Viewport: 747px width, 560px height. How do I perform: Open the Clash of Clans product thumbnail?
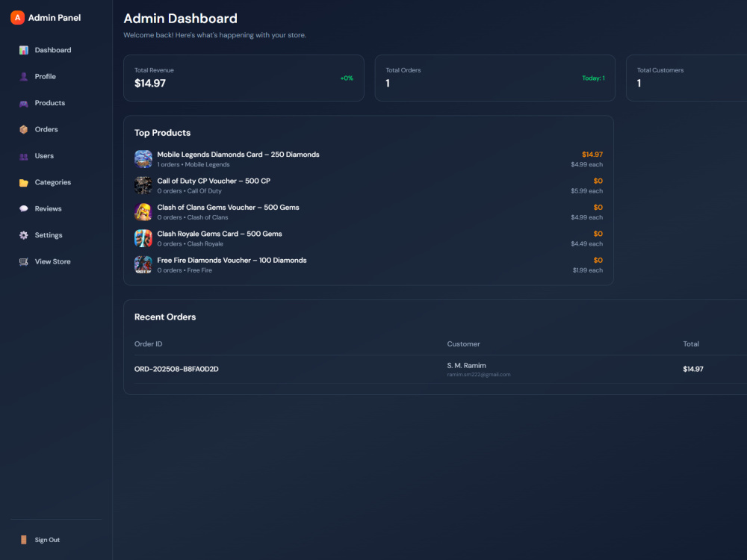143,212
